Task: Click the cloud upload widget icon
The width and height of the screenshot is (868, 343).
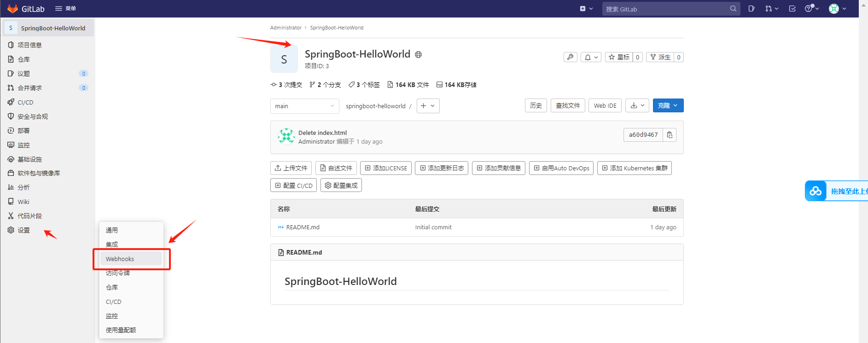Action: [816, 191]
